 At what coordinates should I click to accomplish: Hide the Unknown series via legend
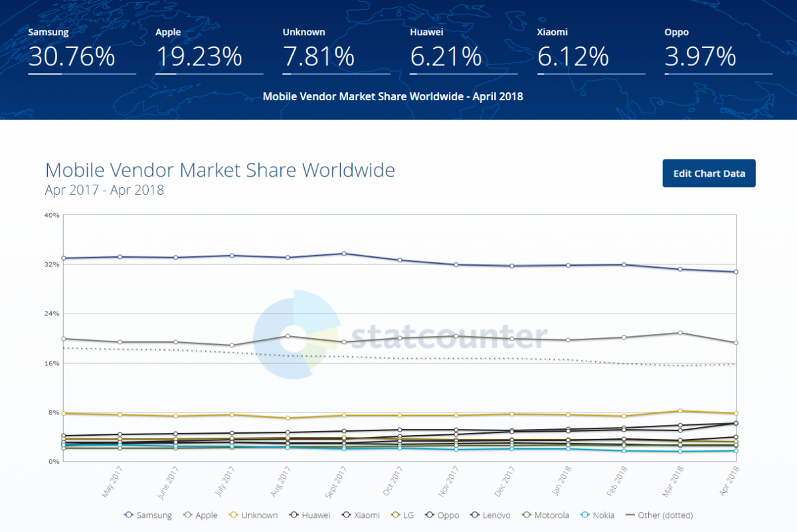252,515
